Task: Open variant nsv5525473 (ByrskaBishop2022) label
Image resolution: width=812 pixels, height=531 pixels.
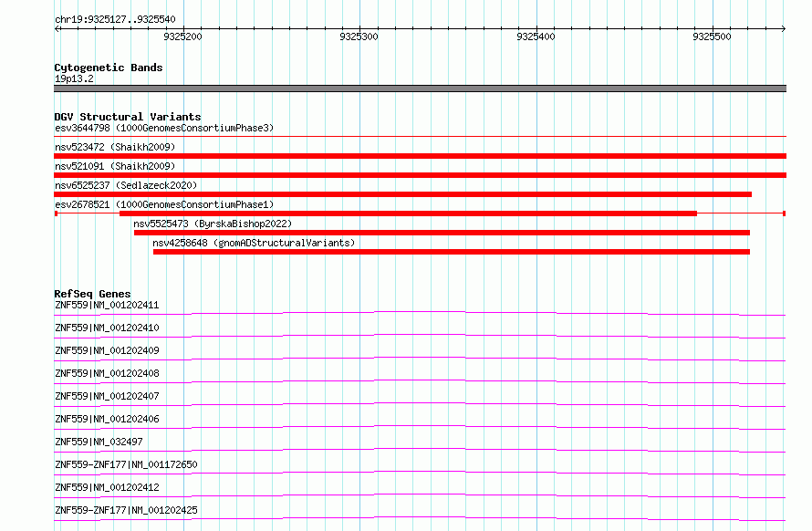Action: [x=213, y=224]
